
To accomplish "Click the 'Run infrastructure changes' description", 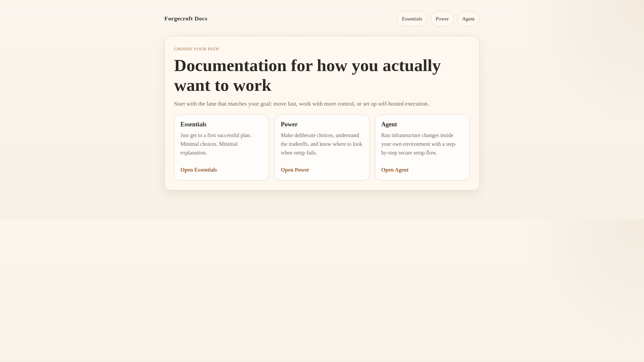I will [x=419, y=144].
